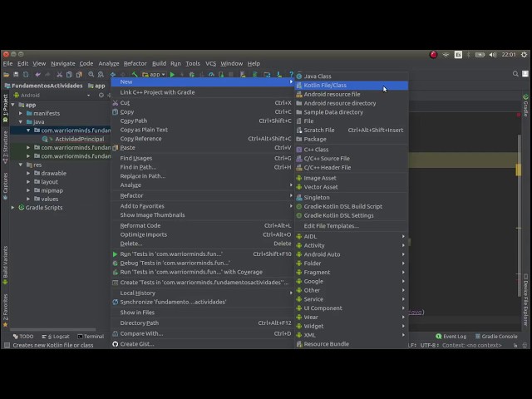The width and height of the screenshot is (532, 399).
Task: Expand the mipmap folder
Action: [28, 190]
